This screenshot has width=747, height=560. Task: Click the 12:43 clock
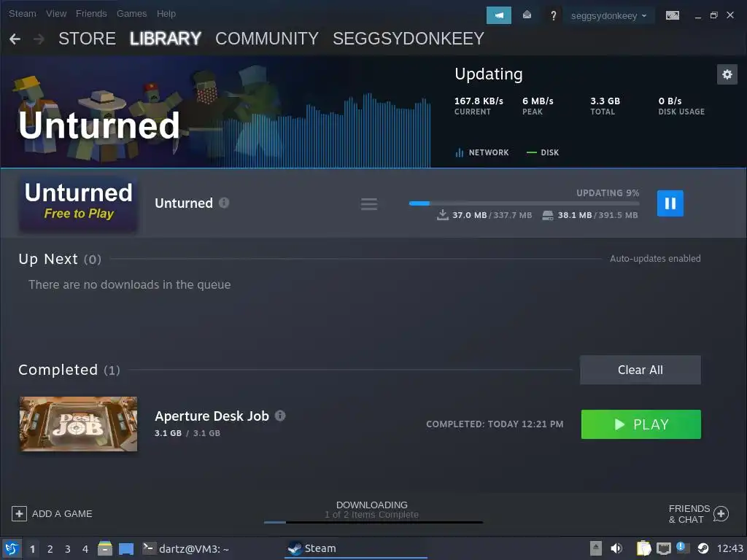click(729, 548)
